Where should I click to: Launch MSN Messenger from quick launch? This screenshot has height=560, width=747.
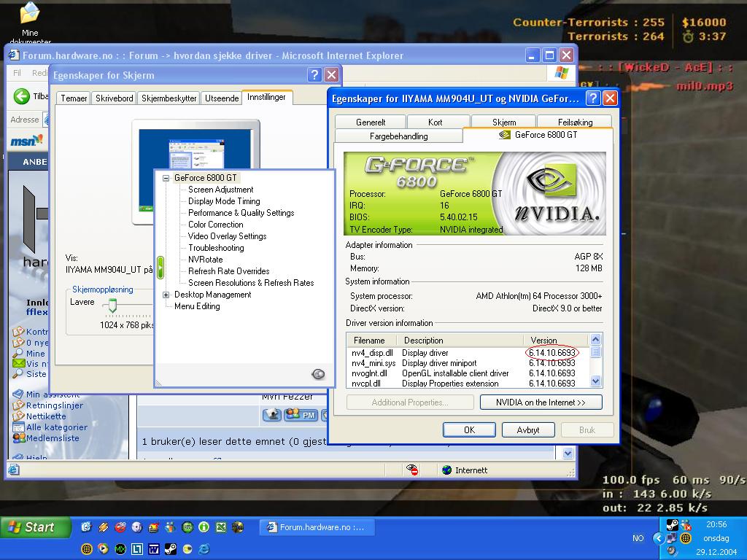coord(170,527)
